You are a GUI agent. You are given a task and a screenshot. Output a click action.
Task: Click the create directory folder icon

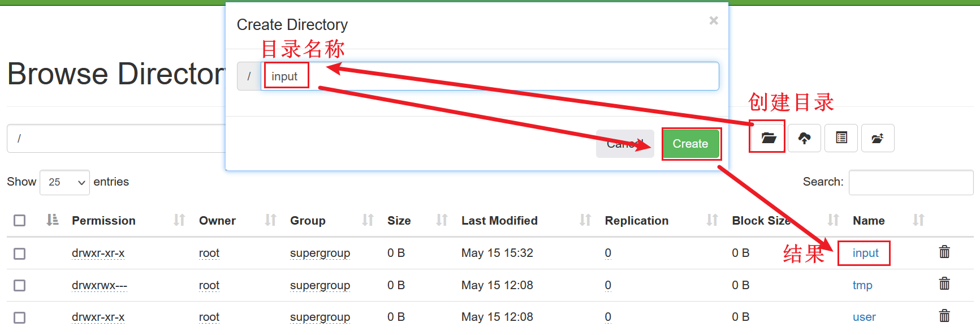[768, 138]
